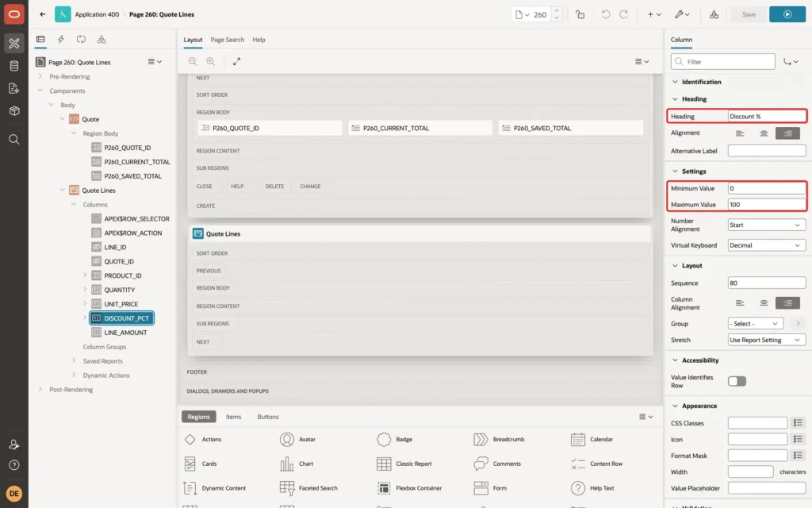Open the Number Alignment dropdown

[767, 225]
